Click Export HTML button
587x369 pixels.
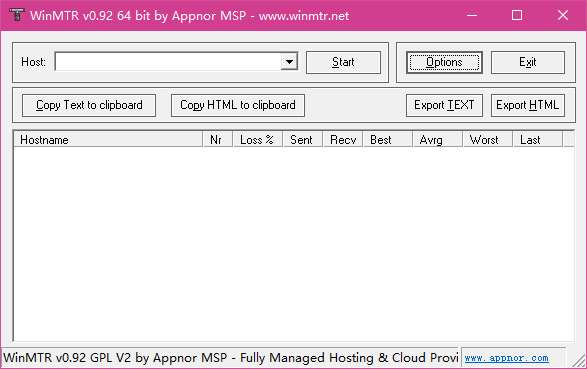click(x=528, y=105)
